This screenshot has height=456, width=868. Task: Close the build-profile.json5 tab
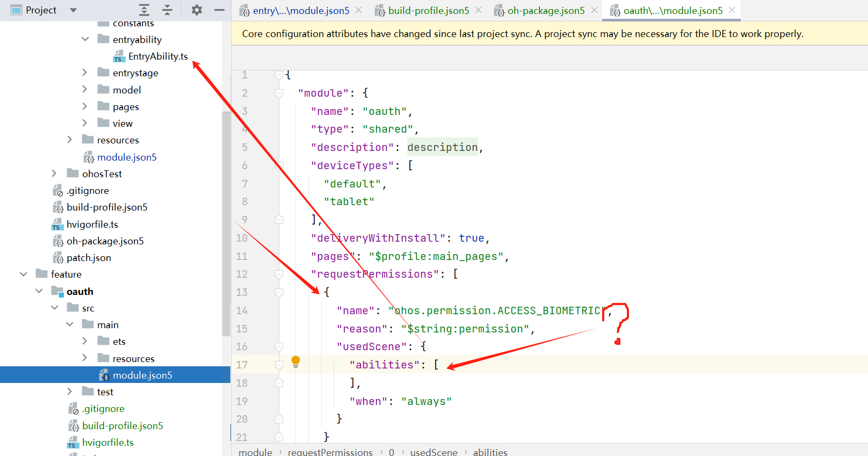[479, 10]
